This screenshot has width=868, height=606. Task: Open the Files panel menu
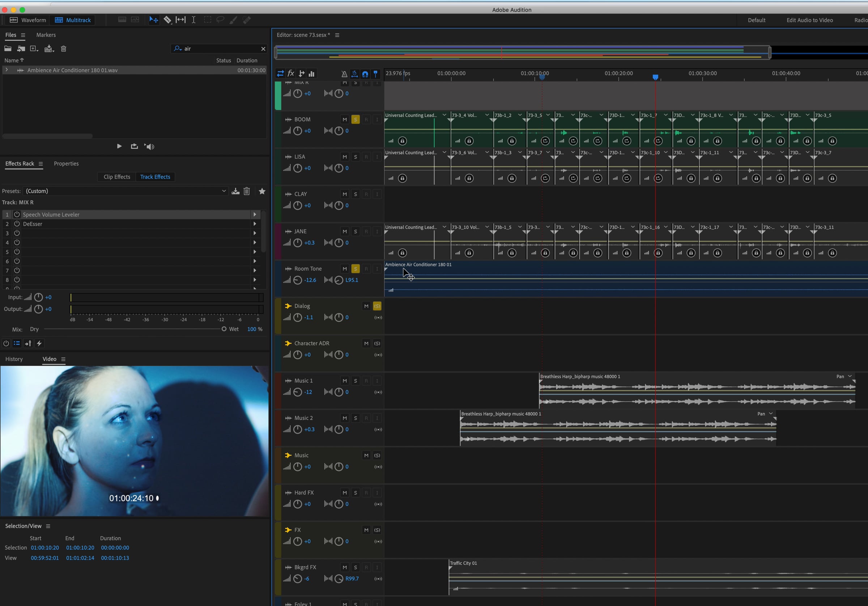click(23, 35)
